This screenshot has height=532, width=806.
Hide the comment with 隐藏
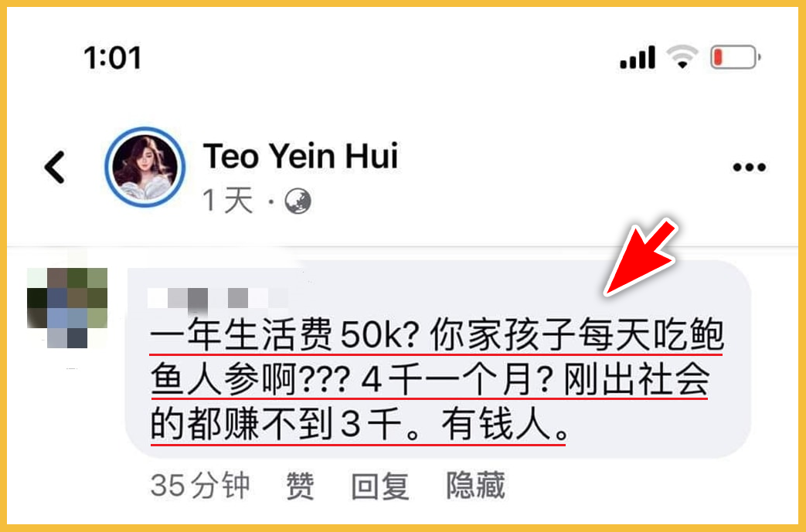click(475, 485)
